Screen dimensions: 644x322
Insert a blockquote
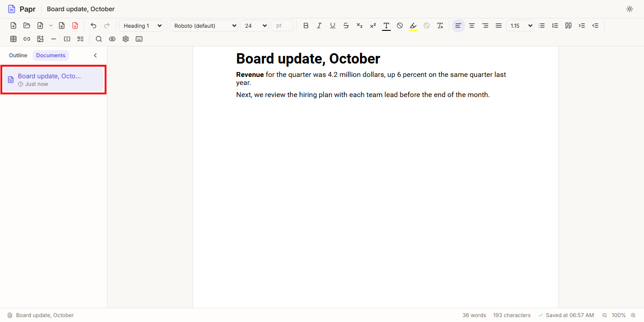(568, 25)
